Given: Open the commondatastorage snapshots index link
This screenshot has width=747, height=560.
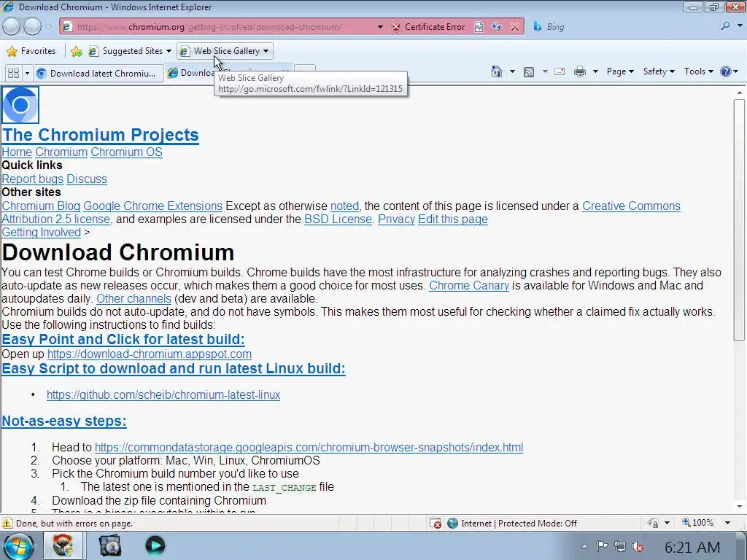Looking at the screenshot, I should coord(309,447).
